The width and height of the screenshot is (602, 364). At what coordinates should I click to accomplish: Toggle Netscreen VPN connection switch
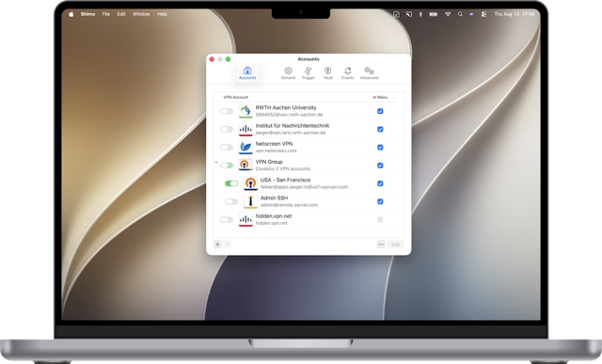[x=227, y=148]
